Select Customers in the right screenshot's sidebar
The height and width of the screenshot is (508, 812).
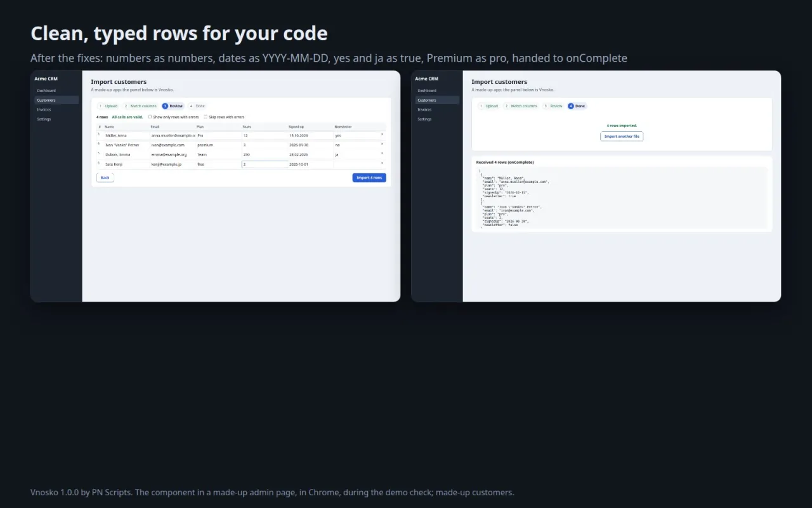click(x=437, y=100)
